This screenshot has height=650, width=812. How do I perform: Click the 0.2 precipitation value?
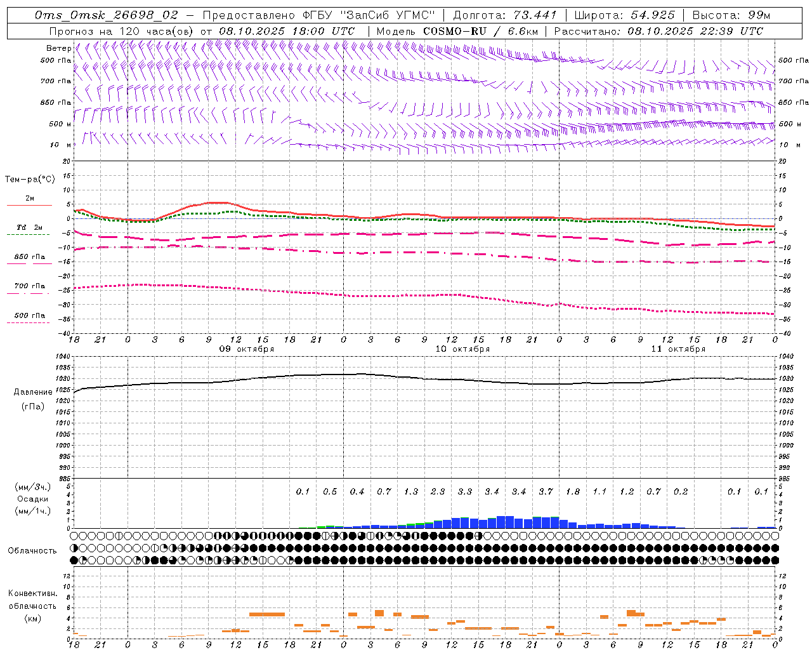[681, 492]
